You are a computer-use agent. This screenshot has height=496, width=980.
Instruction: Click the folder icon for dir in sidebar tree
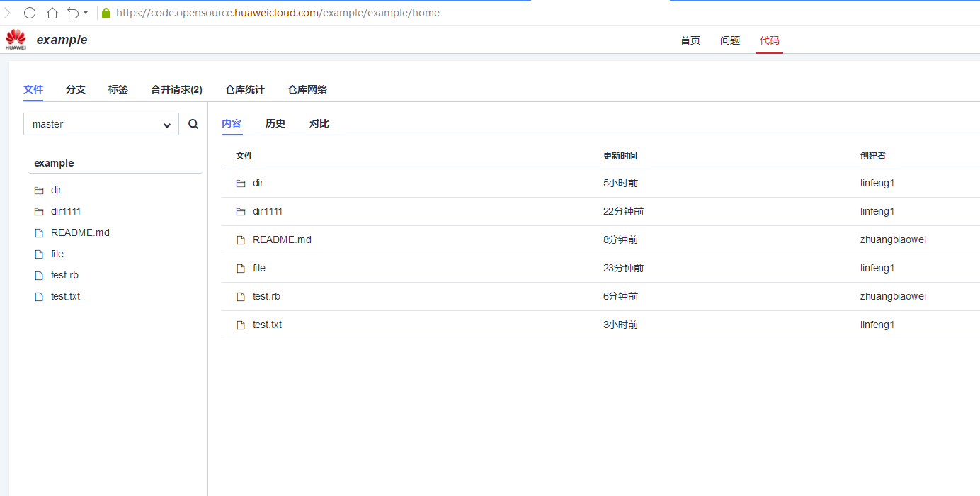coord(39,191)
